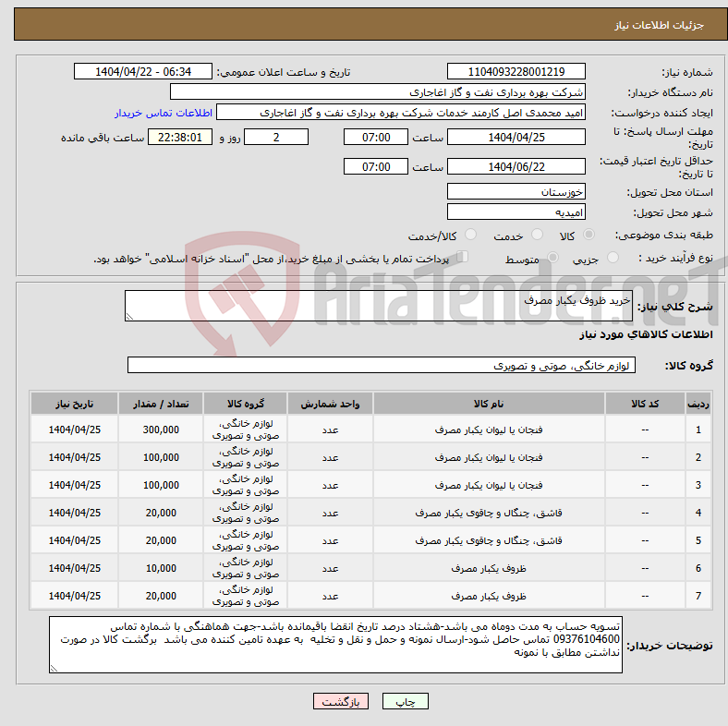Viewport: 728px width, 726px height.
Task: Click the response deadline date 1404/04/25 field
Action: pyautogui.click(x=516, y=137)
